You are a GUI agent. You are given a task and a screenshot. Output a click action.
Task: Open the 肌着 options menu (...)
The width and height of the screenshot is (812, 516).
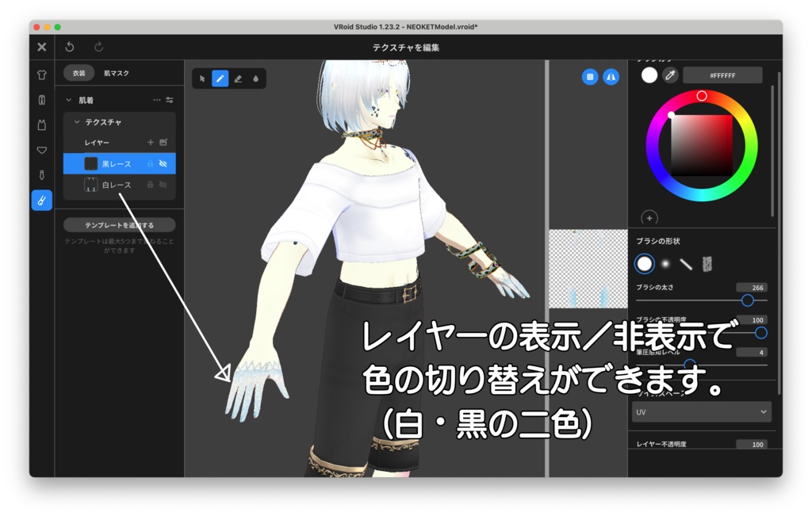[156, 98]
